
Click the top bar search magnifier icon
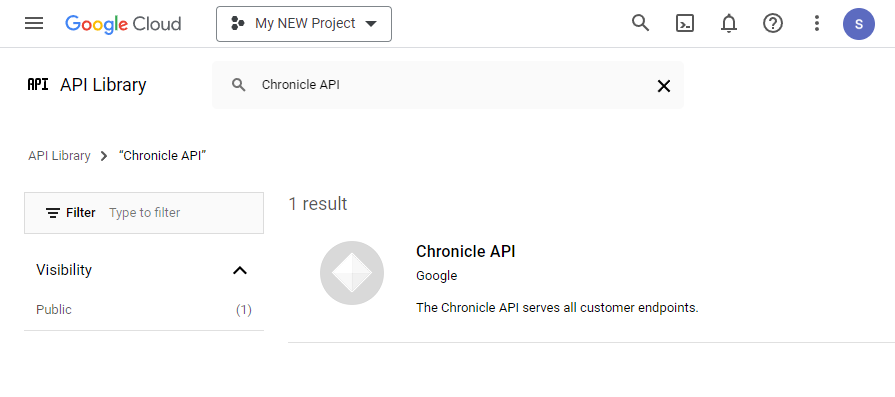[640, 23]
